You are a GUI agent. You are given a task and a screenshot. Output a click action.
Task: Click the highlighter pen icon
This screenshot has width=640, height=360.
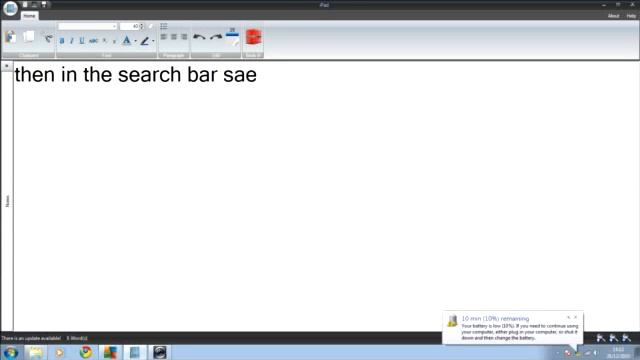click(x=145, y=41)
